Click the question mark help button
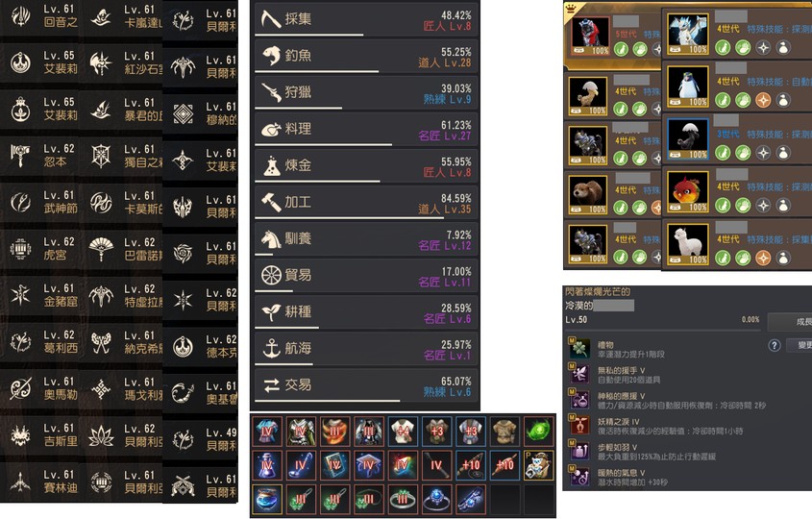This screenshot has height=519, width=812. (775, 345)
